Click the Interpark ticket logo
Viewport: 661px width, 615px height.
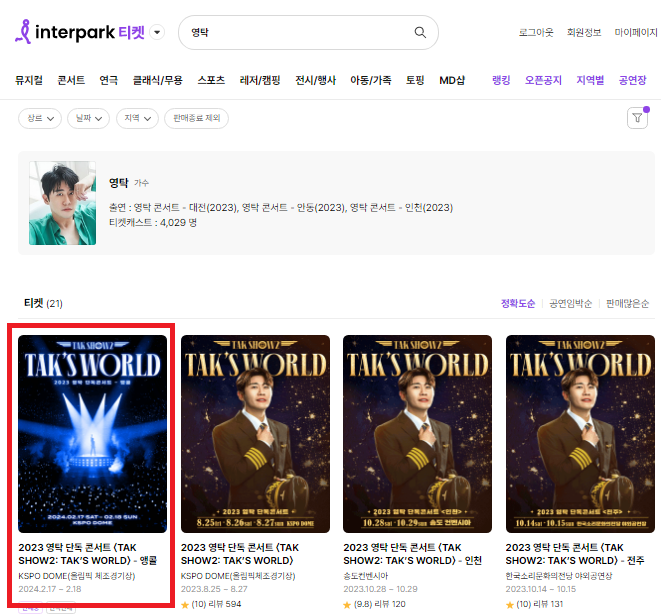[80, 32]
